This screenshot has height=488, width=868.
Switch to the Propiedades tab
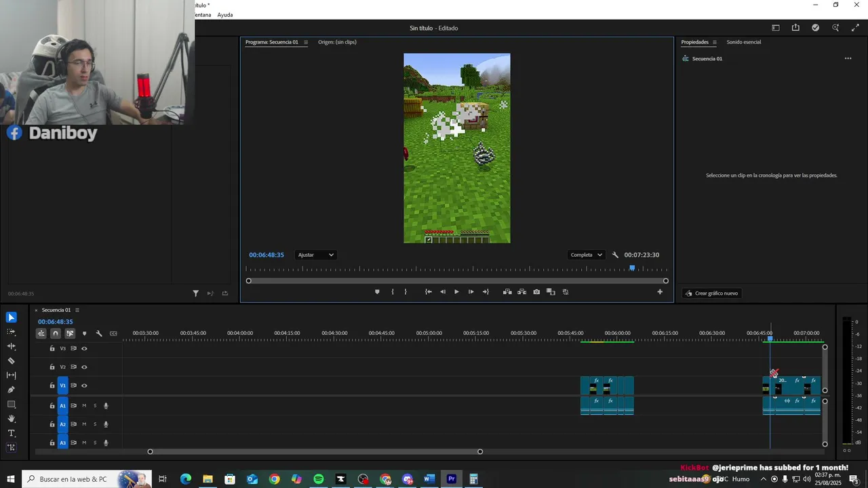(x=694, y=42)
